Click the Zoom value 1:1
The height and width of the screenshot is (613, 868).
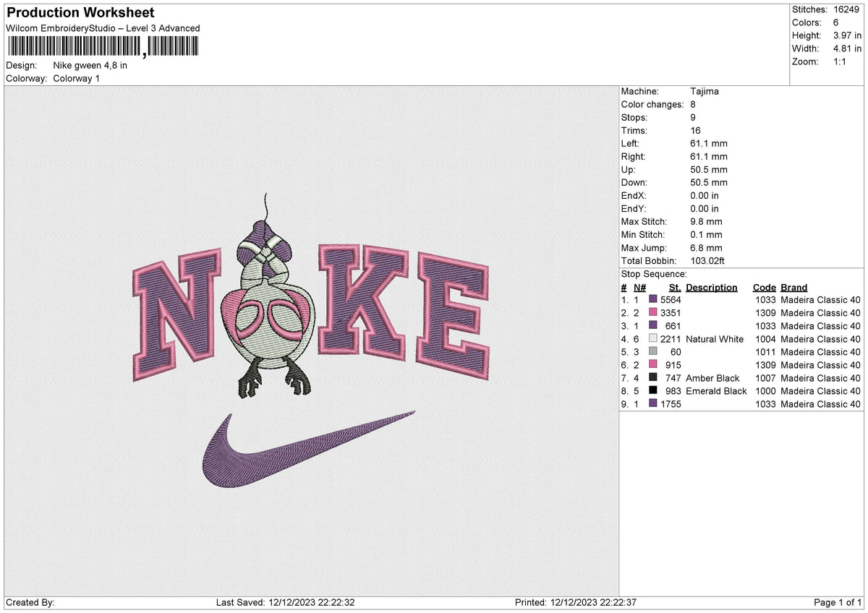841,61
